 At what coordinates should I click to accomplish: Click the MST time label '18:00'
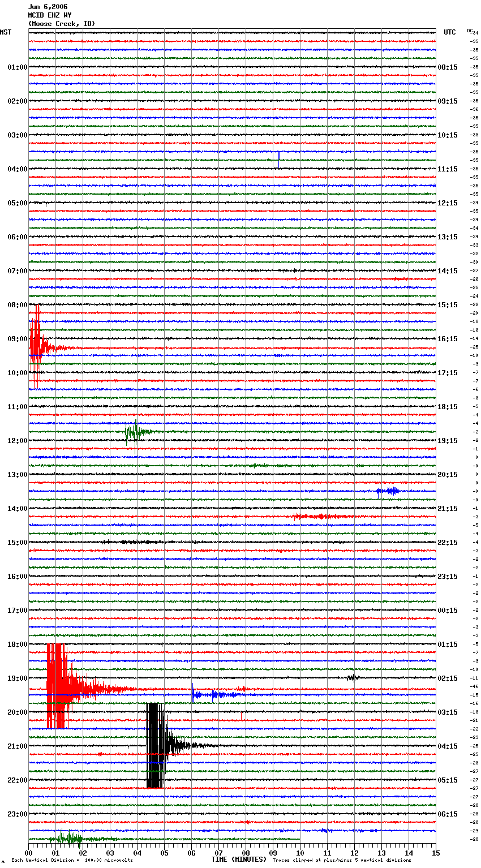click(x=18, y=644)
